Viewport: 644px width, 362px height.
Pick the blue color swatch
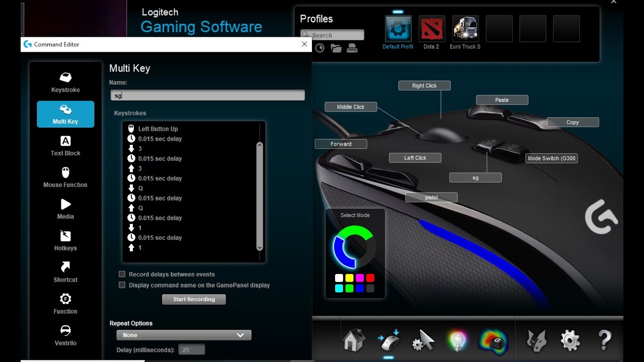pyautogui.click(x=360, y=288)
